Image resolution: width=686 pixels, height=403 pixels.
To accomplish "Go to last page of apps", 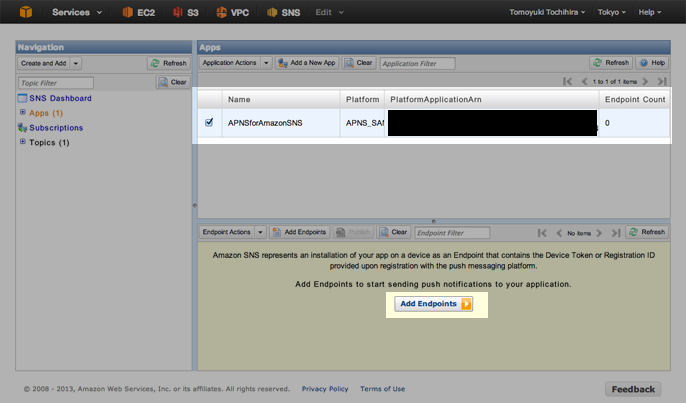I will pyautogui.click(x=662, y=81).
